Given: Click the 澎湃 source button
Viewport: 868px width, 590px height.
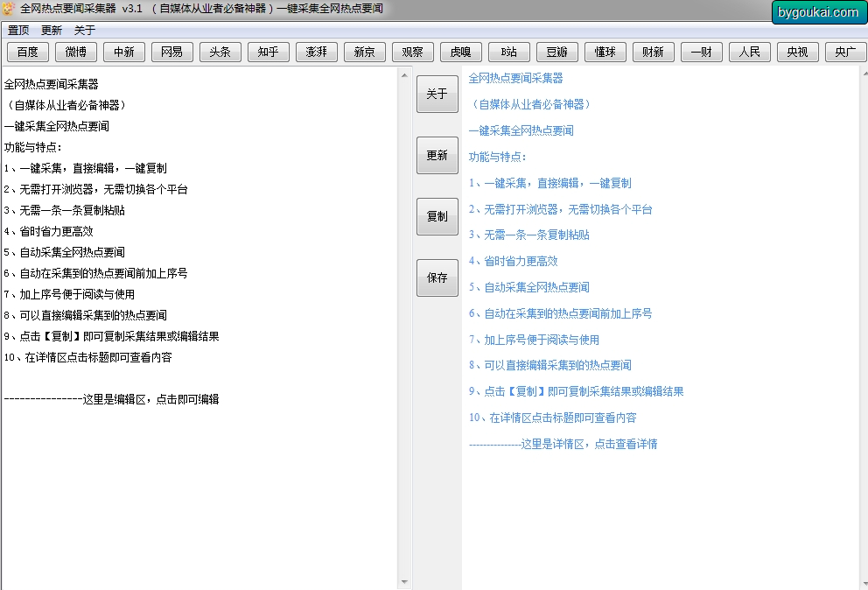Looking at the screenshot, I should [x=317, y=52].
